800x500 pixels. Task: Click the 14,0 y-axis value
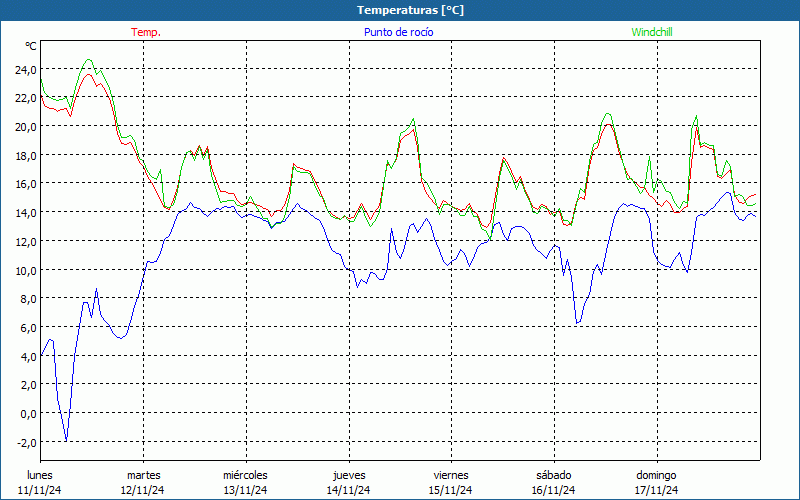point(26,213)
